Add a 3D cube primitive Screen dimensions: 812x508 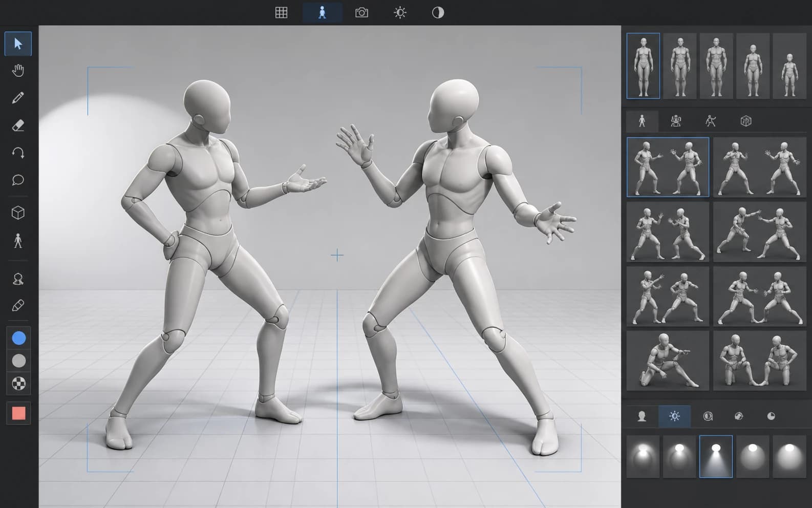(18, 213)
